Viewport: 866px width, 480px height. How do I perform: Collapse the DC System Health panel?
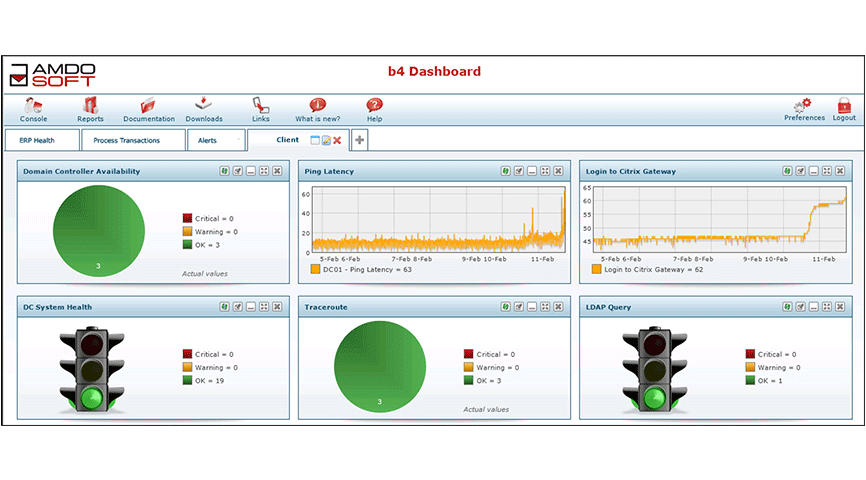(x=251, y=307)
